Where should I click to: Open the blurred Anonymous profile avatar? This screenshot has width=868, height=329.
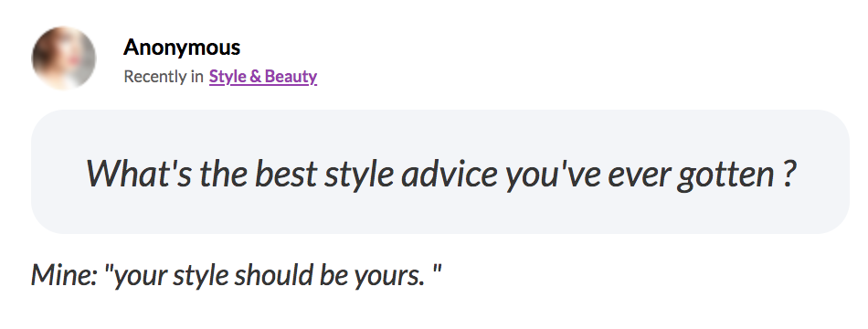pos(64,58)
